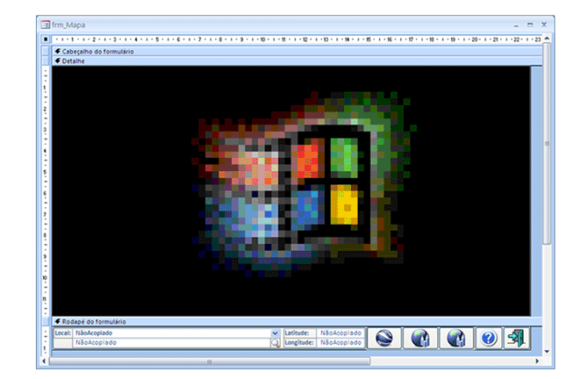Click the horizontal ruler at mark 10

coord(262,39)
